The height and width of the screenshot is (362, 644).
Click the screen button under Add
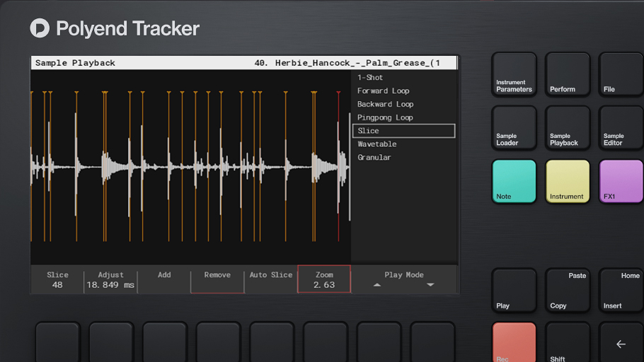click(165, 342)
